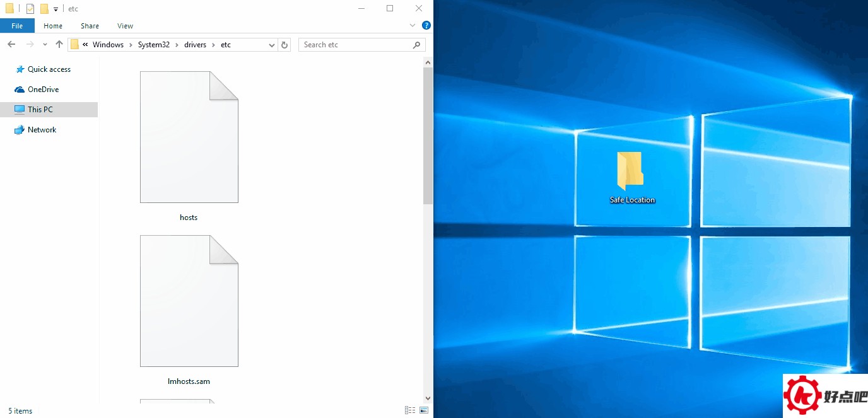Screen dimensions: 868x418
Task: Go up one folder level
Action: click(59, 45)
